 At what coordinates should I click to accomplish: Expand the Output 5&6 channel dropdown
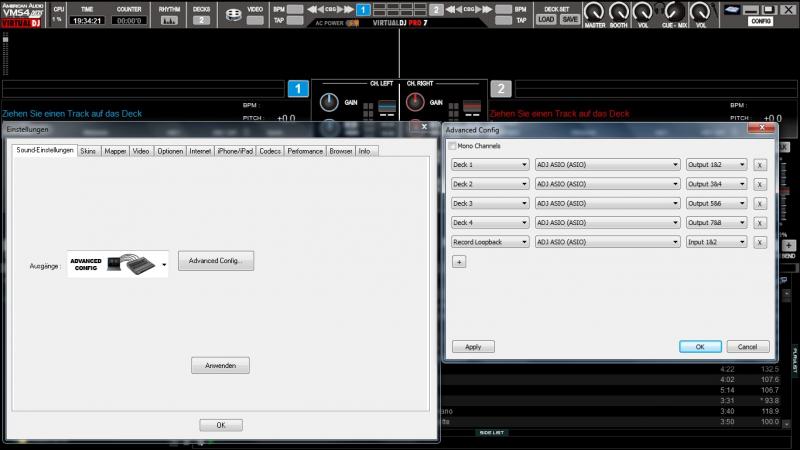coord(717,203)
